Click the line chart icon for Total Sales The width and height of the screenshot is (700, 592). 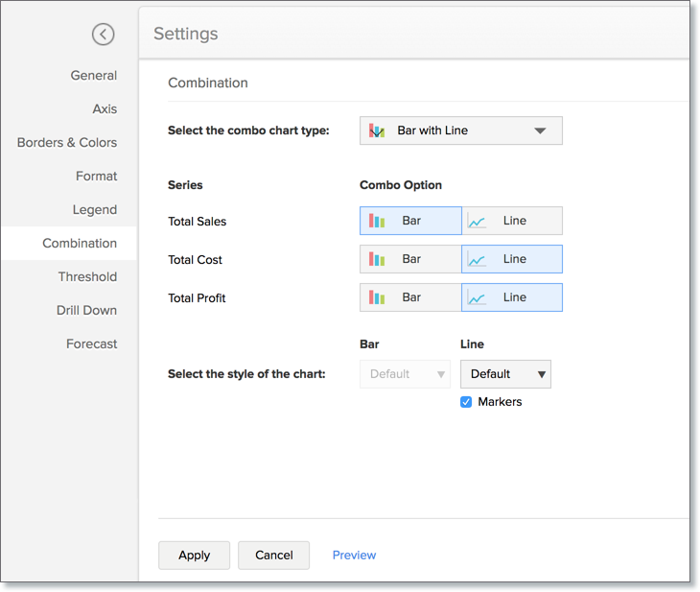[477, 221]
